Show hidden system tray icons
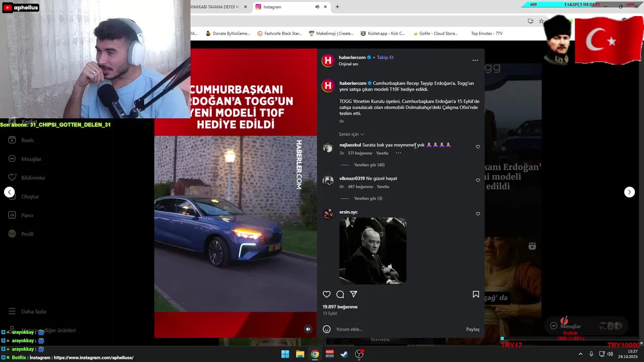 click(580, 354)
